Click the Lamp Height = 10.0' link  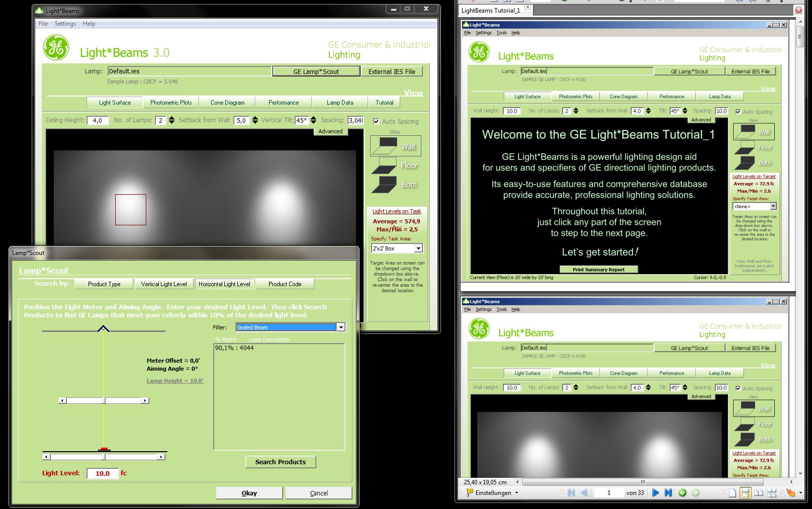[x=175, y=381]
